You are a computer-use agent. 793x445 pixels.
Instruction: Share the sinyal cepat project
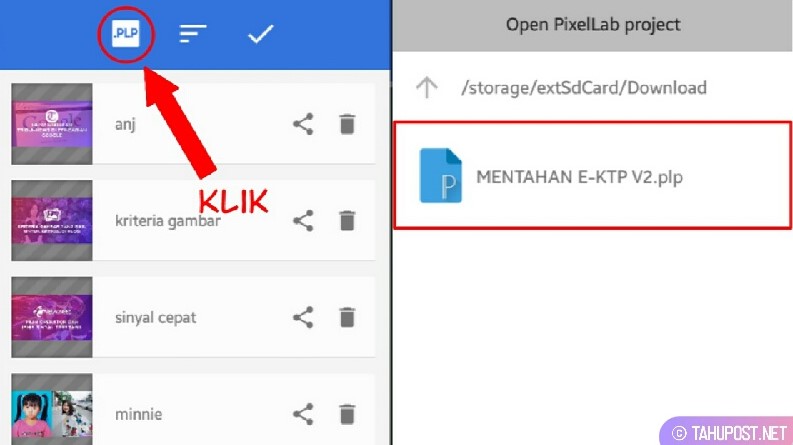pyautogui.click(x=303, y=318)
